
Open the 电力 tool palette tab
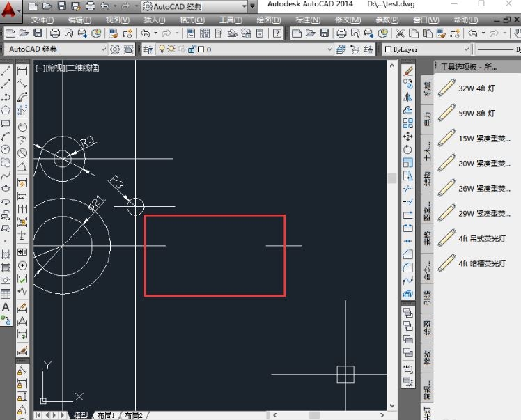427,119
